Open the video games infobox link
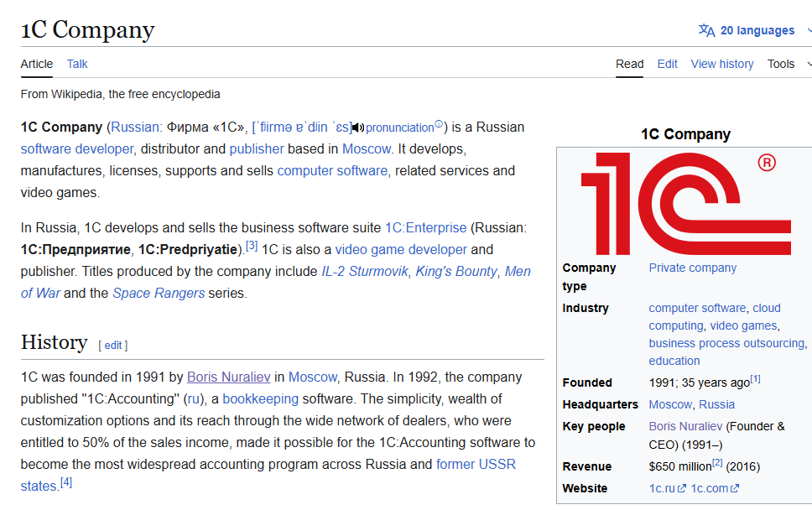 pyautogui.click(x=743, y=325)
